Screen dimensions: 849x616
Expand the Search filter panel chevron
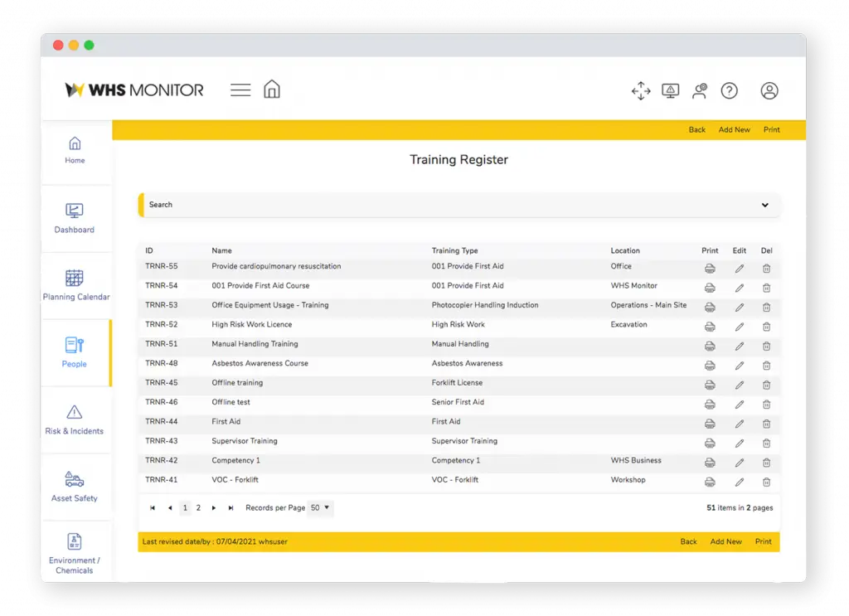tap(764, 204)
